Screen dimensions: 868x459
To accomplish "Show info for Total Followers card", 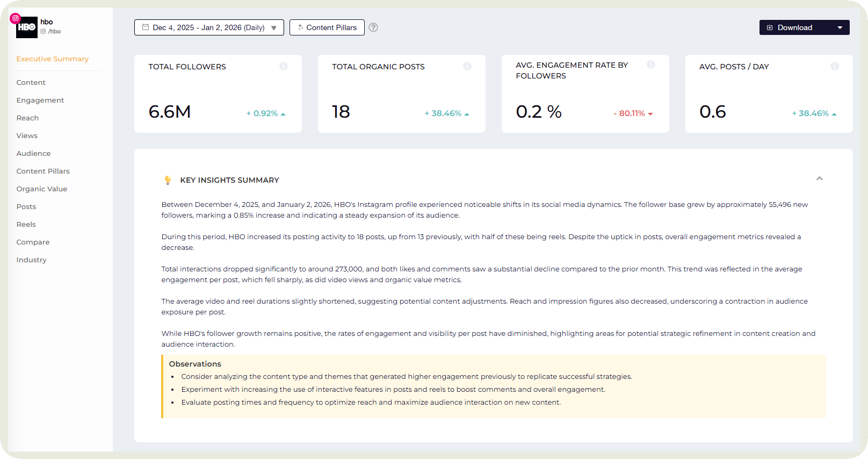I will (284, 66).
